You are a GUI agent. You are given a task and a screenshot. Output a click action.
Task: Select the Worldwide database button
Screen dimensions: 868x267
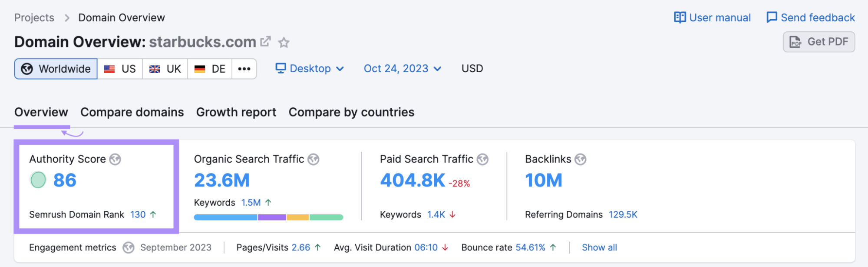(x=56, y=69)
